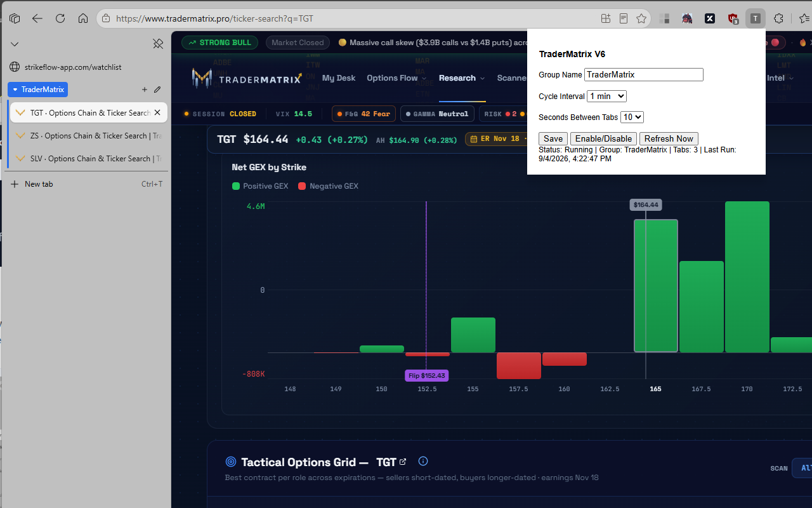Click the URL address bar
The width and height of the screenshot is (812, 508).
pyautogui.click(x=355, y=18)
